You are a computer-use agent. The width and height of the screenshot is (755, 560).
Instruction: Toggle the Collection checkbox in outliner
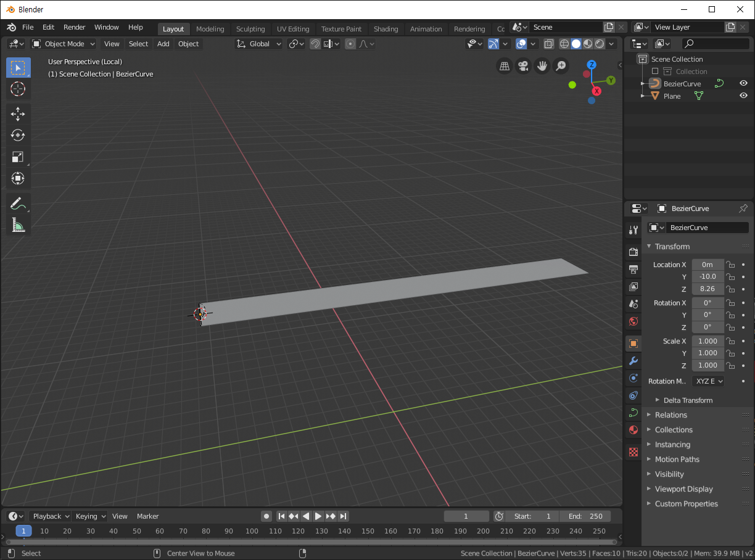point(655,72)
